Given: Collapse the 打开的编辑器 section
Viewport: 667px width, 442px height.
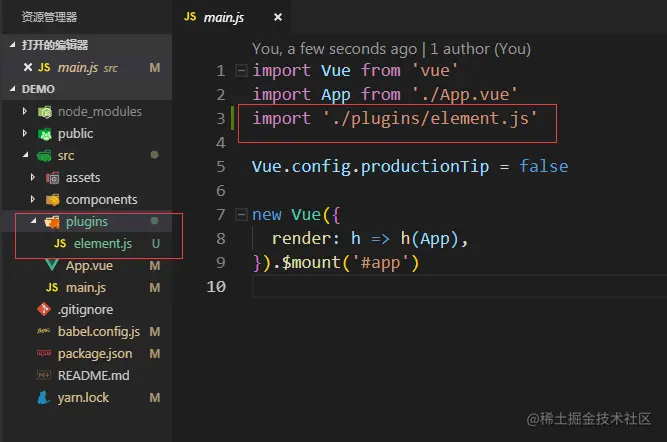Looking at the screenshot, I should [12, 45].
